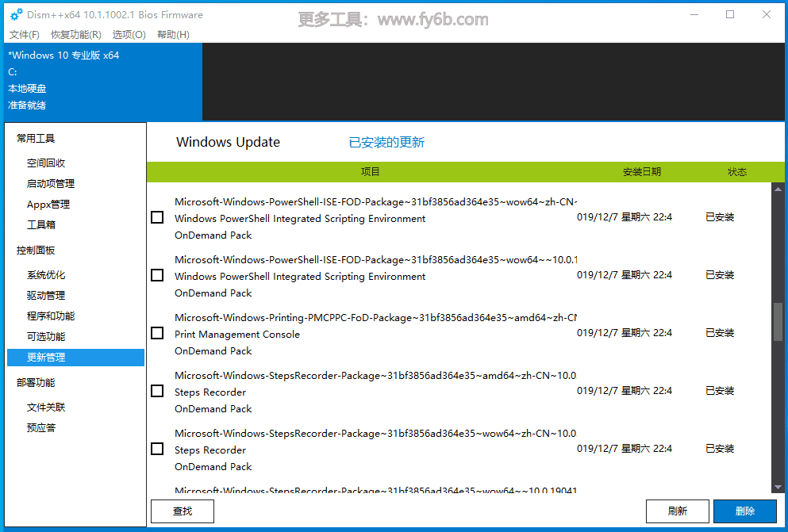Click the 项目 column header

pyautogui.click(x=371, y=172)
